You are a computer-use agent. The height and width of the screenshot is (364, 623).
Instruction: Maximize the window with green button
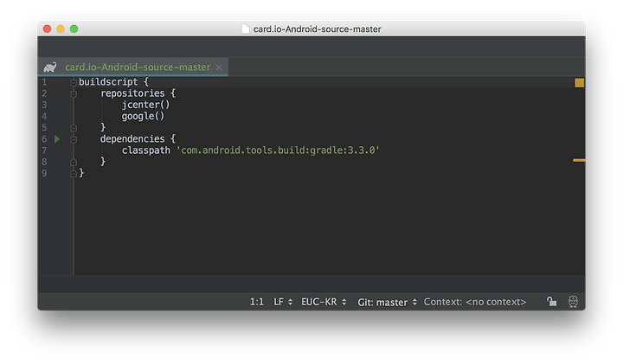[x=74, y=29]
